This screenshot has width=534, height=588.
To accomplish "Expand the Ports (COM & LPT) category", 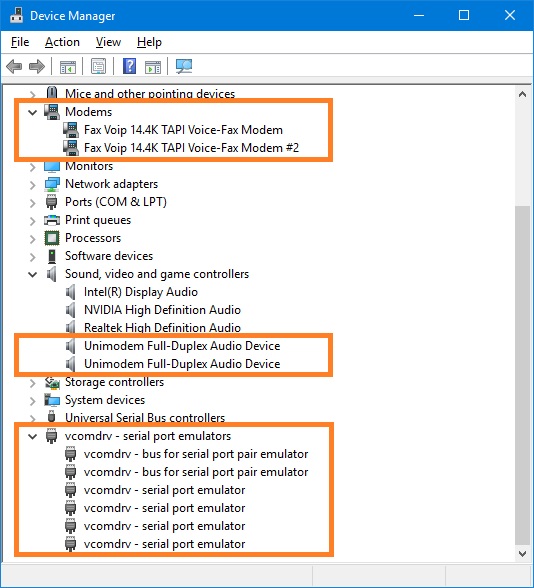I will [33, 202].
